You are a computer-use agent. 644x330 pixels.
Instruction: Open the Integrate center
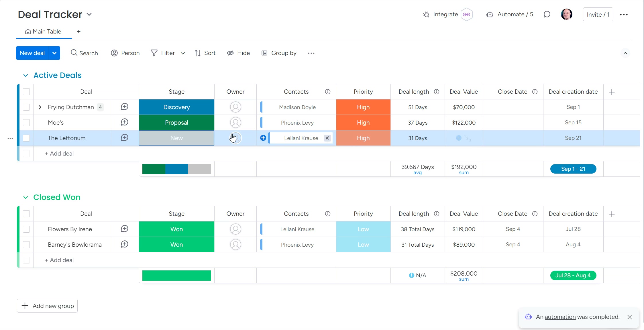[x=445, y=14]
